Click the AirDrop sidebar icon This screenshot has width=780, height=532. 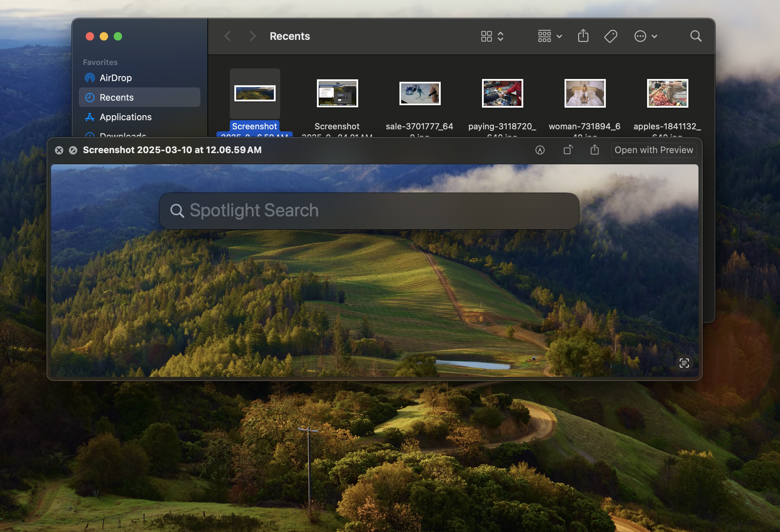pos(90,78)
